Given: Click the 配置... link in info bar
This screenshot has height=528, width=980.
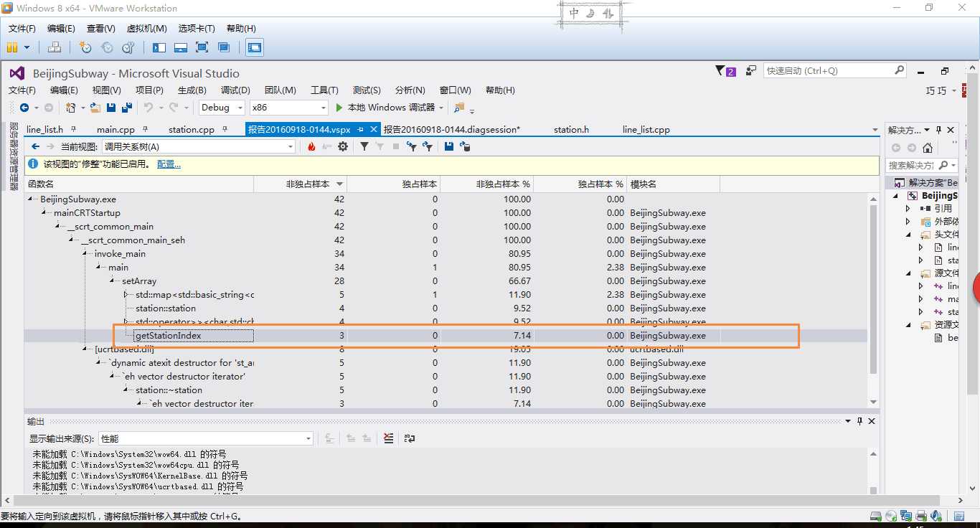Looking at the screenshot, I should click(x=169, y=164).
